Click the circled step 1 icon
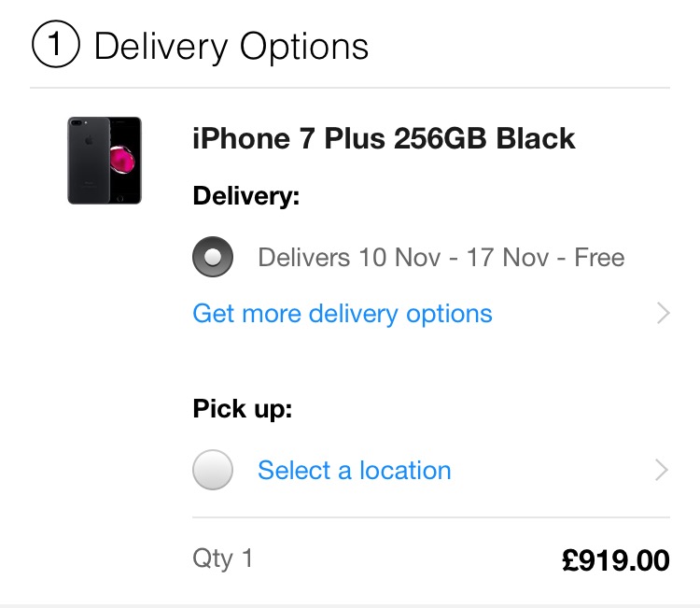This screenshot has width=700, height=608. tap(56, 44)
